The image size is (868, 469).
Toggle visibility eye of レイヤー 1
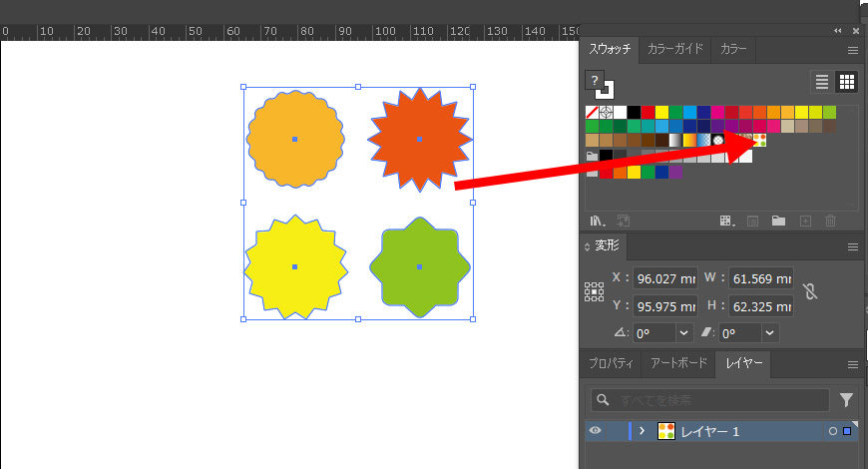596,431
